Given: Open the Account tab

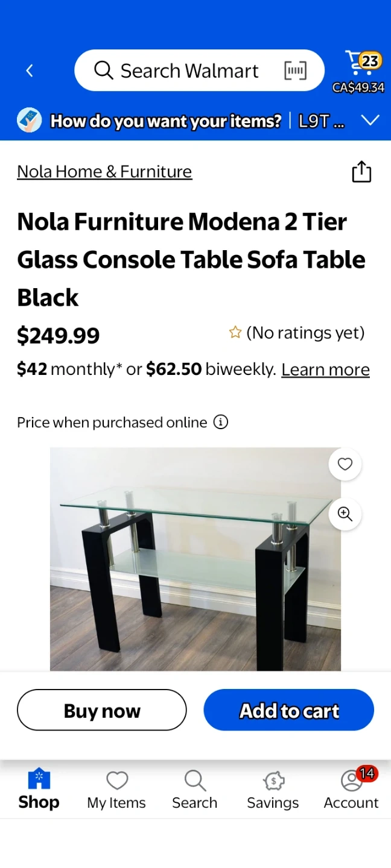Looking at the screenshot, I should pyautogui.click(x=351, y=790).
